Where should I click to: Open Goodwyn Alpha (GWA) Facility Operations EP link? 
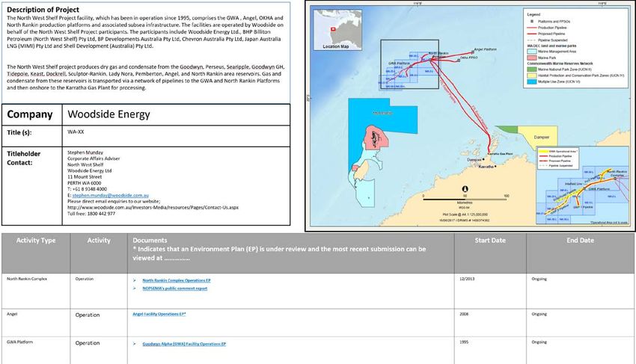click(x=184, y=344)
